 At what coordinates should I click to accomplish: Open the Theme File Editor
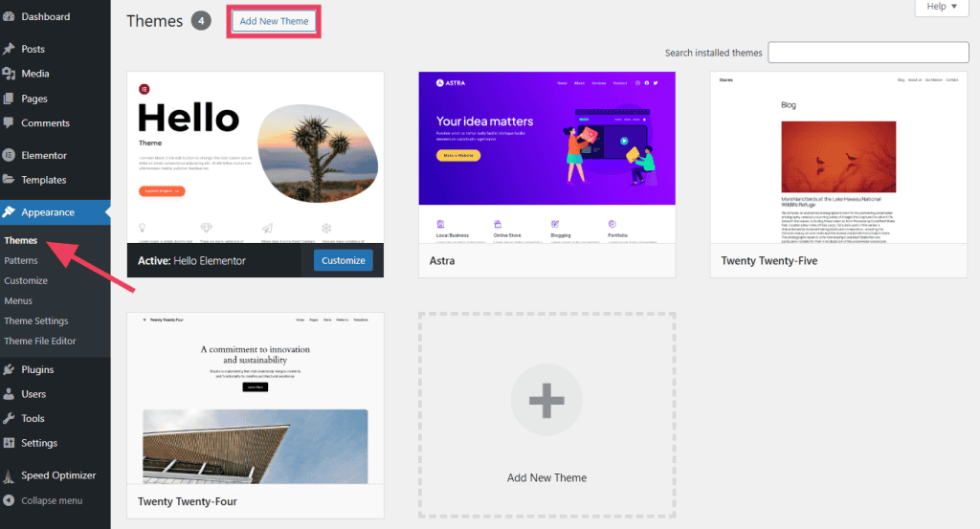pyautogui.click(x=40, y=341)
